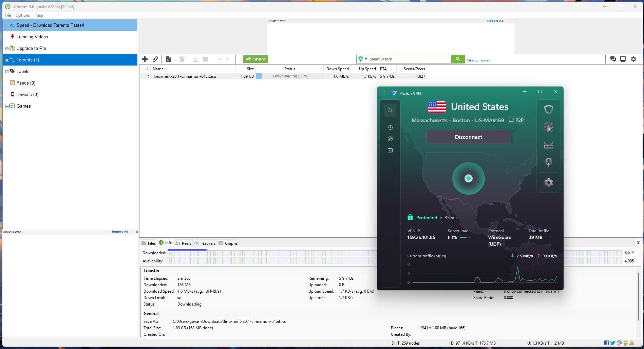
Task: Click the Remove torrent trash icon
Action: coord(182,59)
